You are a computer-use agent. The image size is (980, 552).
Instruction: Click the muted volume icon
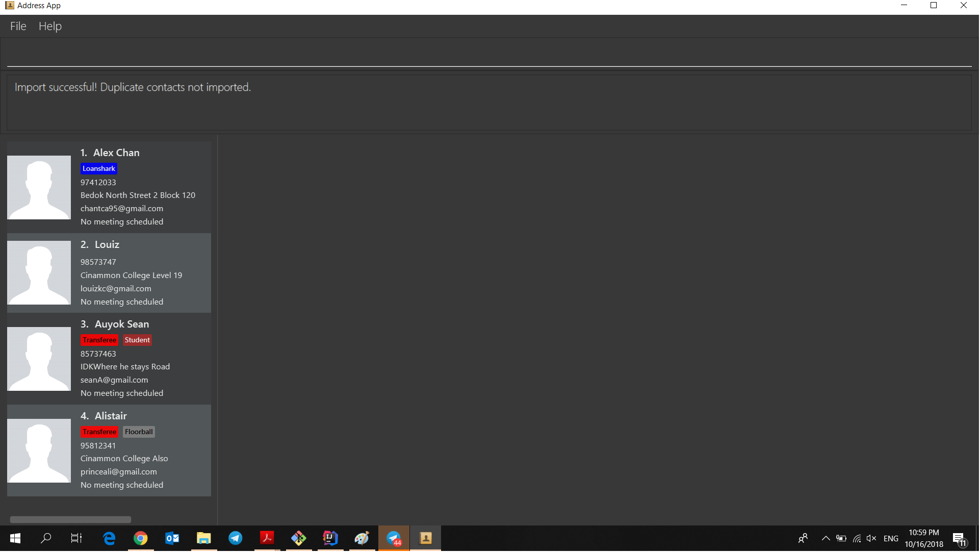click(872, 539)
